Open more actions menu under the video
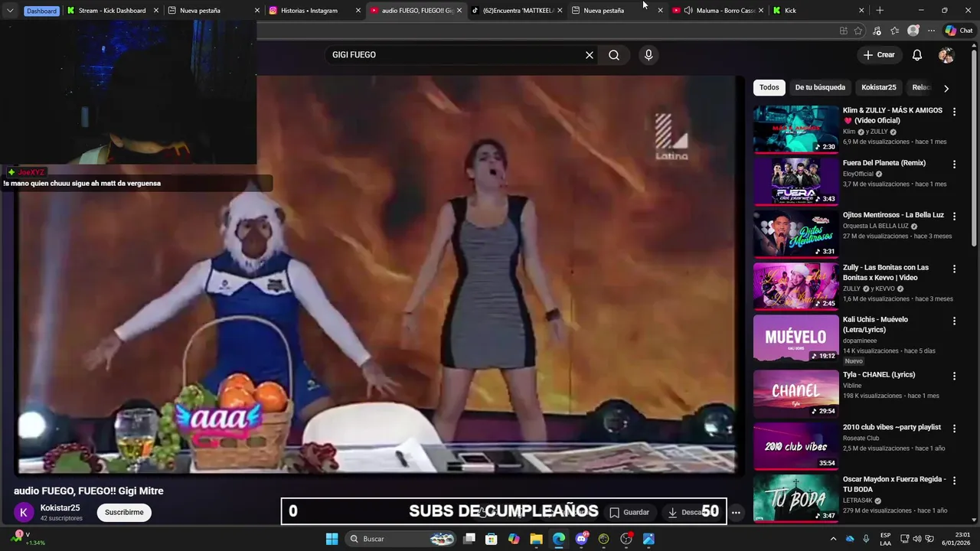Viewport: 980px width, 551px height. (736, 512)
